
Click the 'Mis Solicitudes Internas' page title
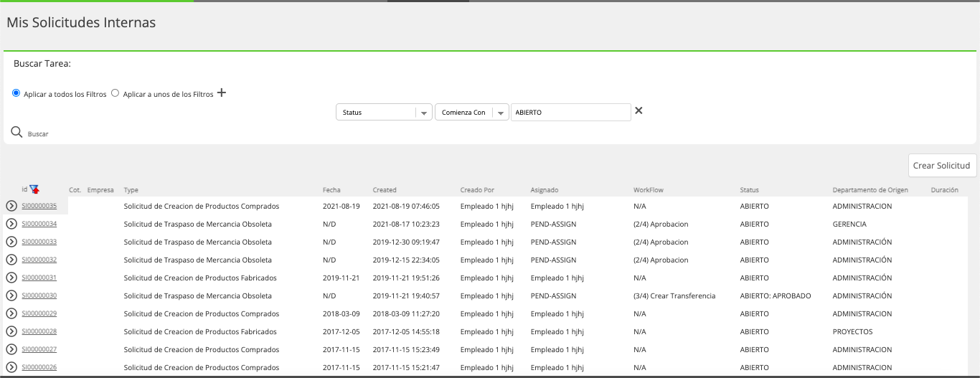click(81, 23)
